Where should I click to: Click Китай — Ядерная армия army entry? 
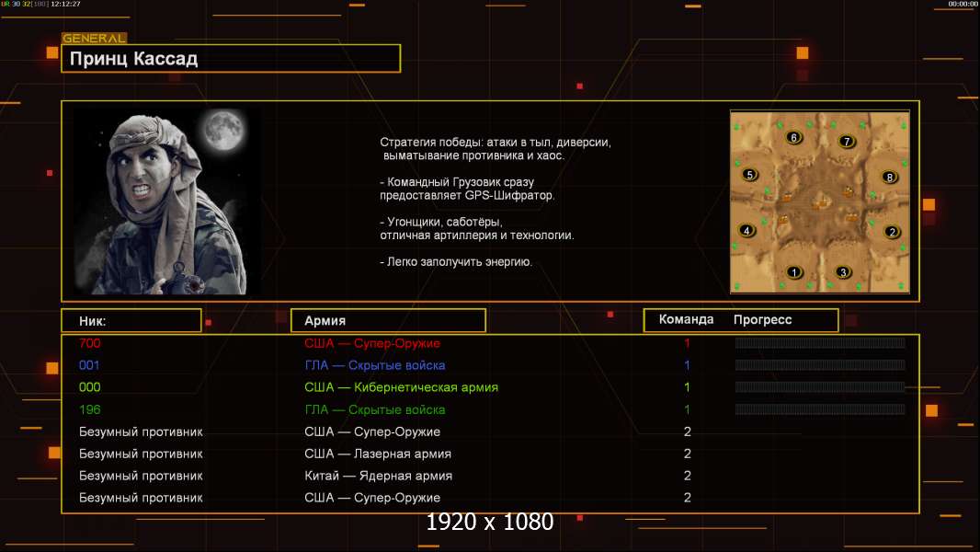click(378, 476)
